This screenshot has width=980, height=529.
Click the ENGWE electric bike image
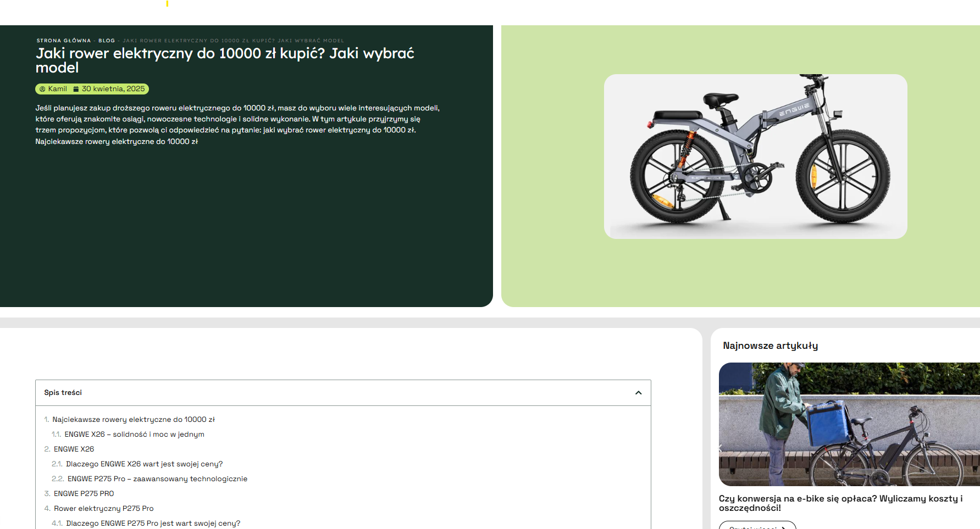click(x=755, y=157)
